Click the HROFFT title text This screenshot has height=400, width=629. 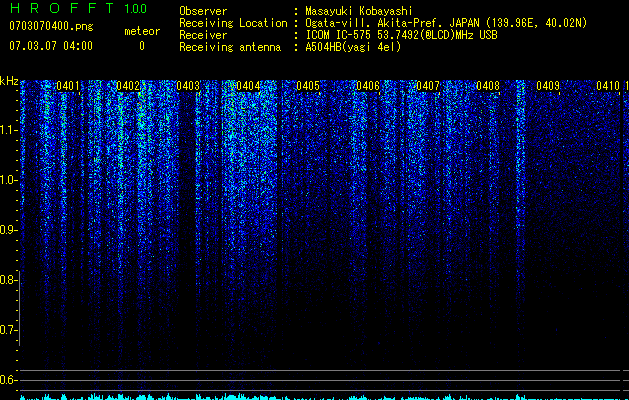[62, 8]
